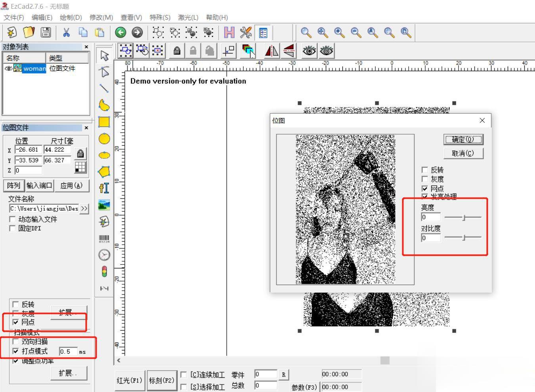Open a file with the folder icon
535x392 pixels.
pyautogui.click(x=29, y=32)
